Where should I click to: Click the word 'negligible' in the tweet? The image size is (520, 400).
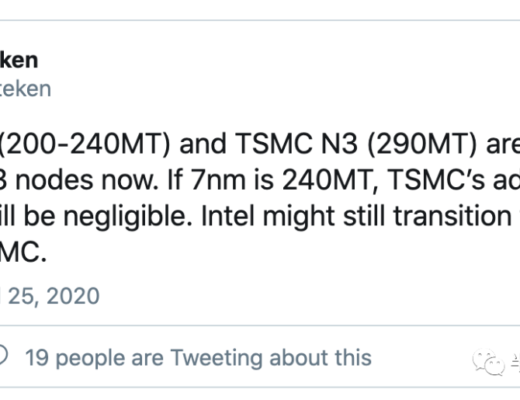128,217
